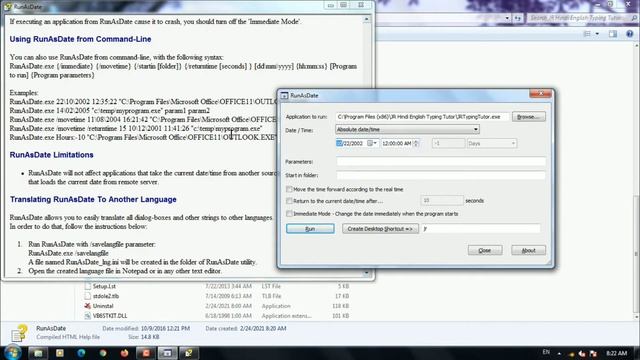Image resolution: width=640 pixels, height=360 pixels.
Task: Select the stdole2.tlb file name
Action: [x=106, y=296]
